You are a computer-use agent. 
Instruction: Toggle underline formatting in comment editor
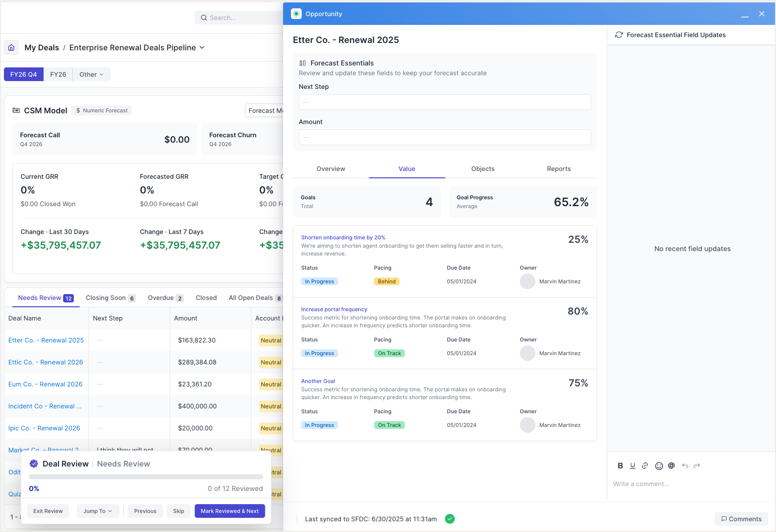point(633,466)
